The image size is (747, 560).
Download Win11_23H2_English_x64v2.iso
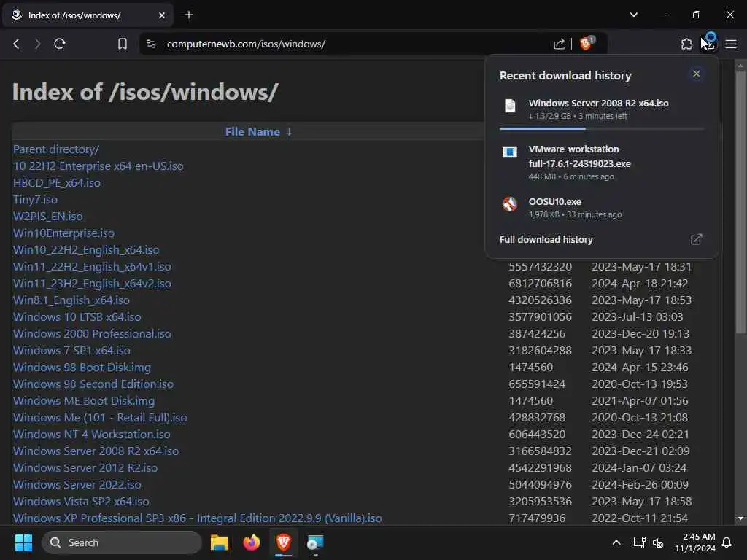point(92,284)
